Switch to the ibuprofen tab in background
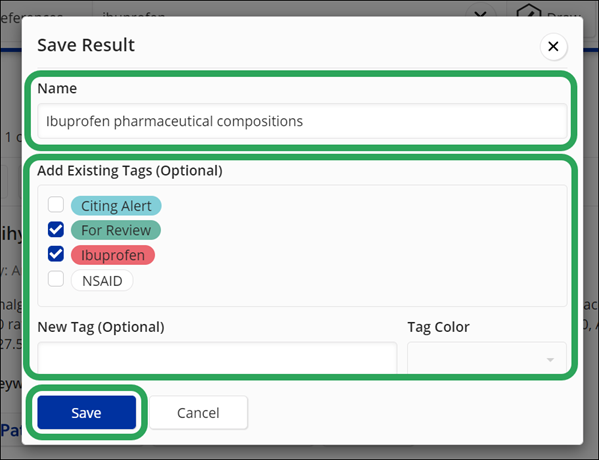This screenshot has width=599, height=460. coord(133,15)
